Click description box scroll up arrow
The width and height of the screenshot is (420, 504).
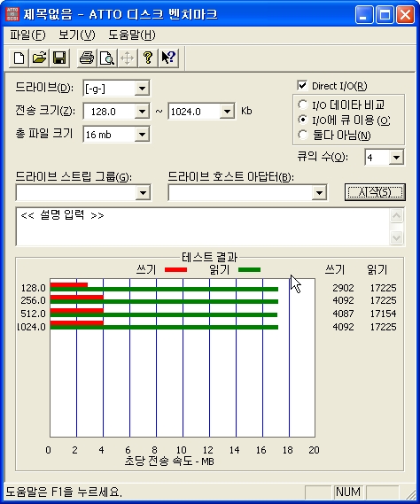pos(396,216)
